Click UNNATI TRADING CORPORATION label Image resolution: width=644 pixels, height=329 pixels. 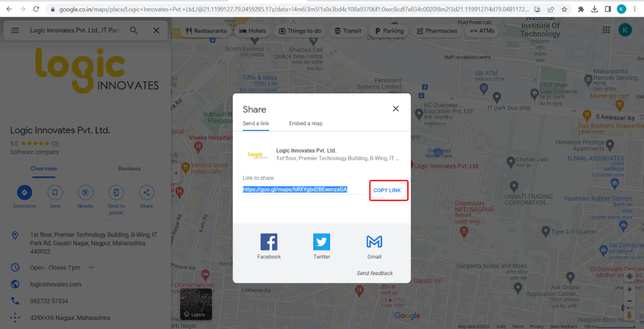pyautogui.click(x=528, y=199)
